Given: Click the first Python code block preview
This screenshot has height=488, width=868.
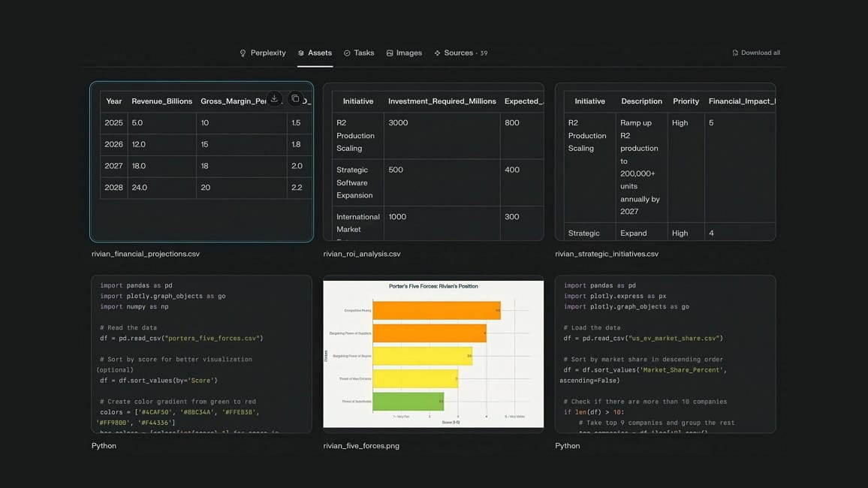Looking at the screenshot, I should (201, 354).
